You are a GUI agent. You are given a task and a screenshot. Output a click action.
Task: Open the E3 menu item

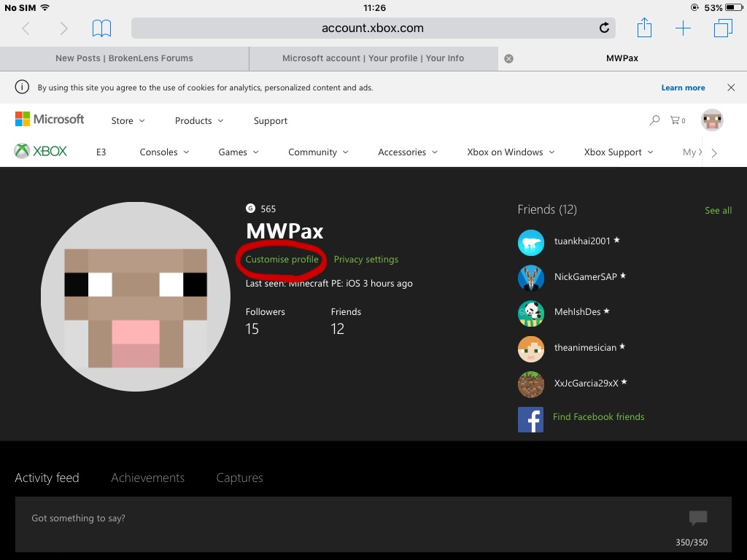(101, 152)
